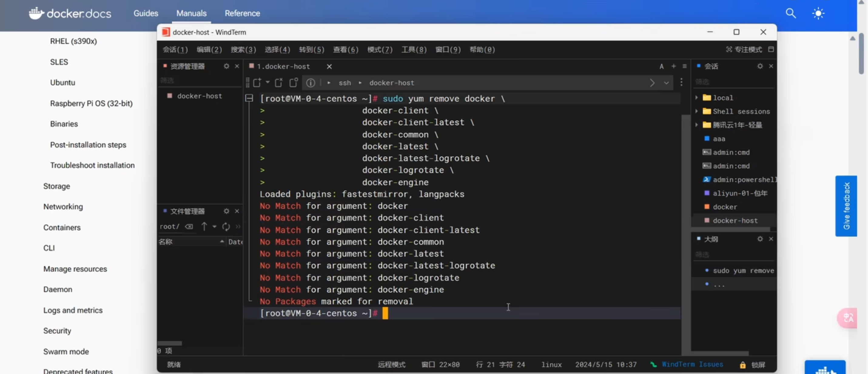Close the 资源管理器 panel

[237, 66]
